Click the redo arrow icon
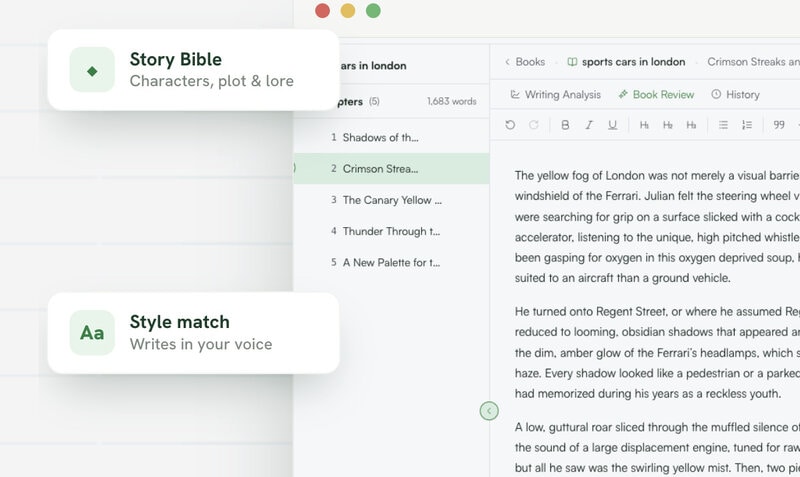The width and height of the screenshot is (800, 477). pyautogui.click(x=534, y=125)
